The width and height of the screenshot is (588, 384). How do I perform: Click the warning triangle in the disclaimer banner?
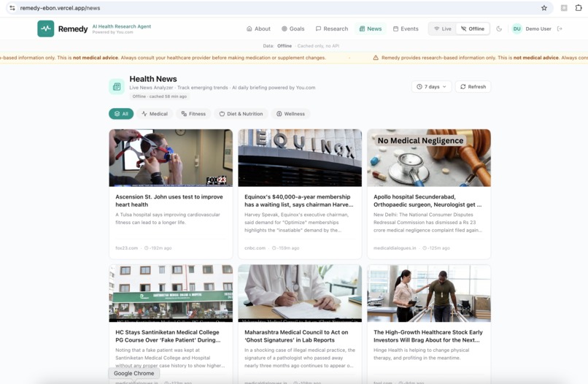click(x=376, y=58)
